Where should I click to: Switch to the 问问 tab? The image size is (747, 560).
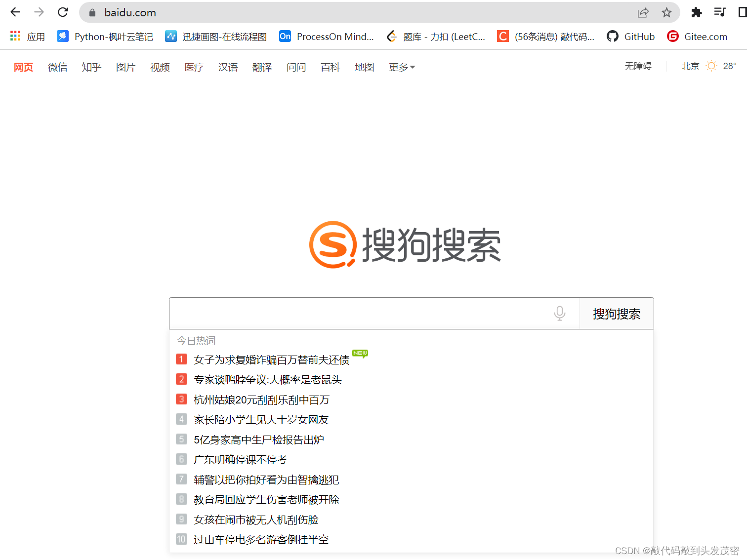[296, 67]
